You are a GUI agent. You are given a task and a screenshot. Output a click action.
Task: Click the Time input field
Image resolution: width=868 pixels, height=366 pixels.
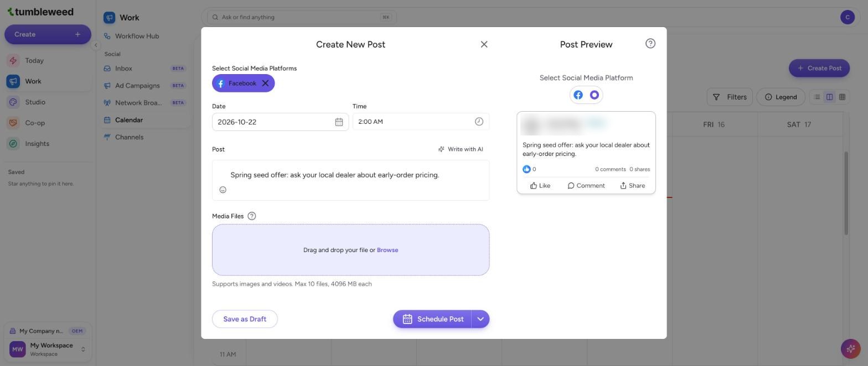click(x=421, y=122)
